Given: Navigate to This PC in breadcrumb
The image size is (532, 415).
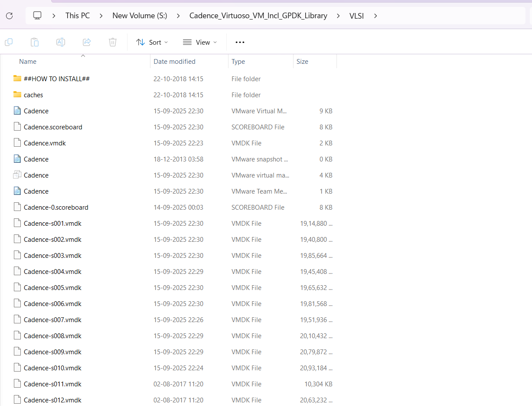Looking at the screenshot, I should tap(78, 16).
